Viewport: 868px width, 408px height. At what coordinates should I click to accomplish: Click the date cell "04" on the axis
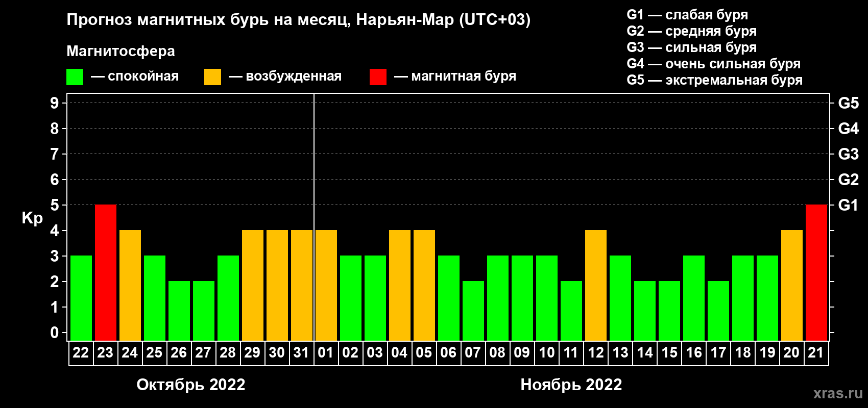pyautogui.click(x=400, y=353)
